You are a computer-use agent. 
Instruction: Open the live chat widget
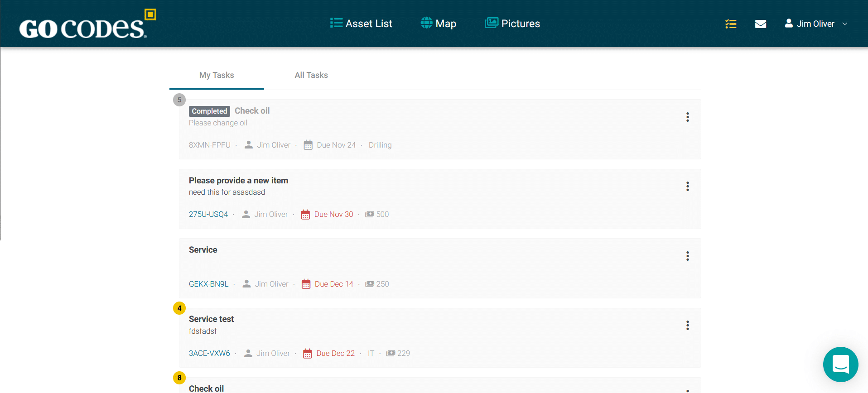point(840,364)
